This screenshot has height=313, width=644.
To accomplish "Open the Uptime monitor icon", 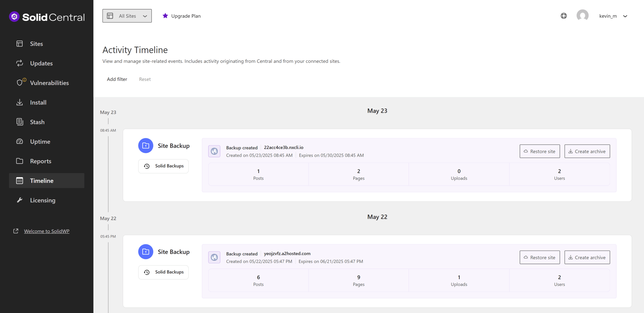I will point(20,141).
